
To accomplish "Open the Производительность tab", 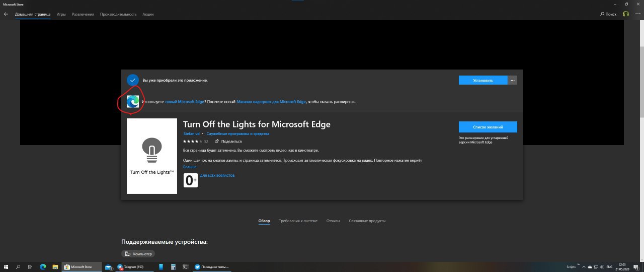I will point(118,14).
